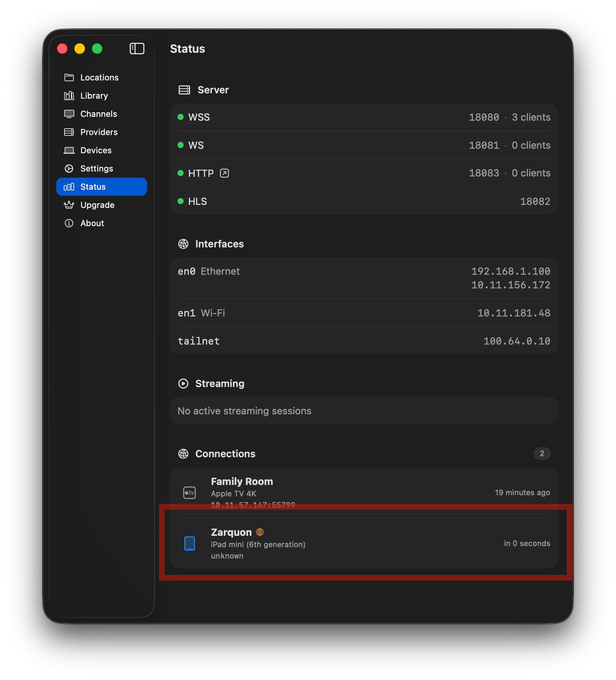Click the WSS server row
Screen dimensions: 616x680
pos(363,117)
